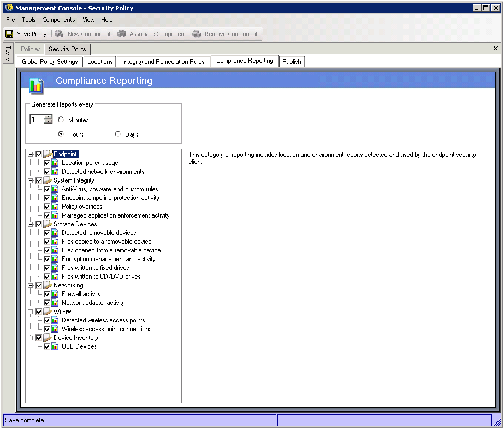Select the Storage Devices tree label
Screen dimensions: 504x429
click(75, 224)
